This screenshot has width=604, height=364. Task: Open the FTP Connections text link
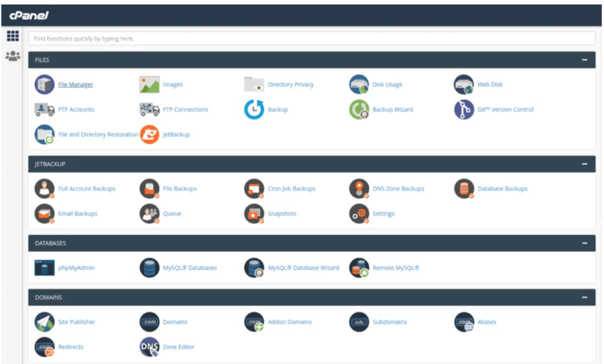[185, 109]
